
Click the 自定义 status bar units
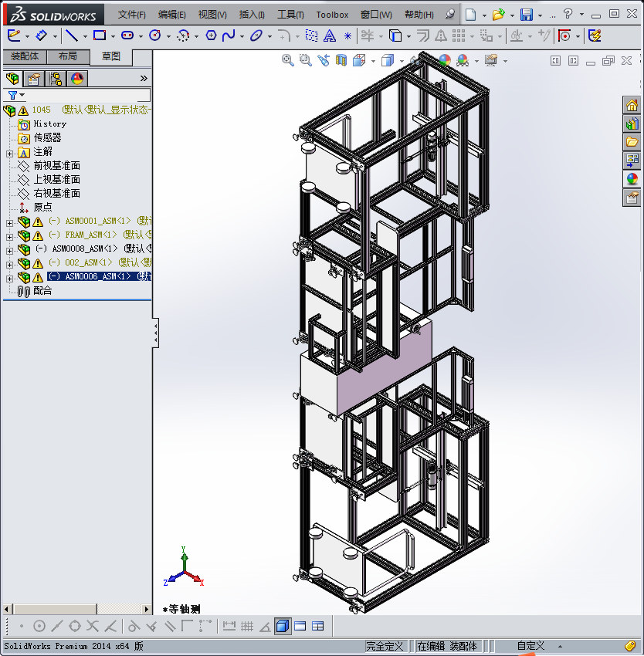pos(531,646)
